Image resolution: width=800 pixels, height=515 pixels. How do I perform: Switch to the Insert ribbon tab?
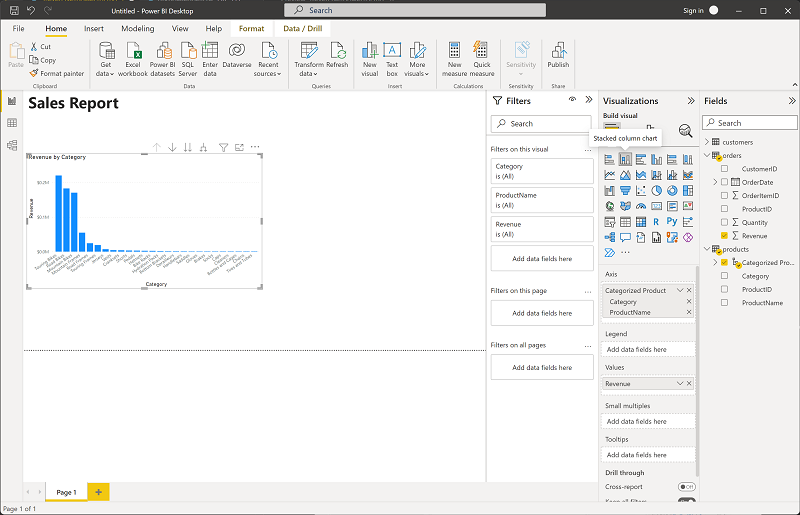coord(94,29)
